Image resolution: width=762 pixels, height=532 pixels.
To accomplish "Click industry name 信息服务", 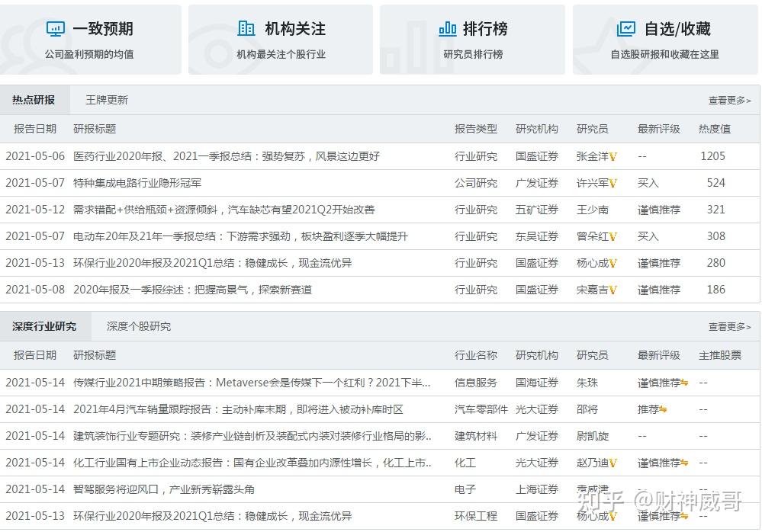I will pos(476,383).
